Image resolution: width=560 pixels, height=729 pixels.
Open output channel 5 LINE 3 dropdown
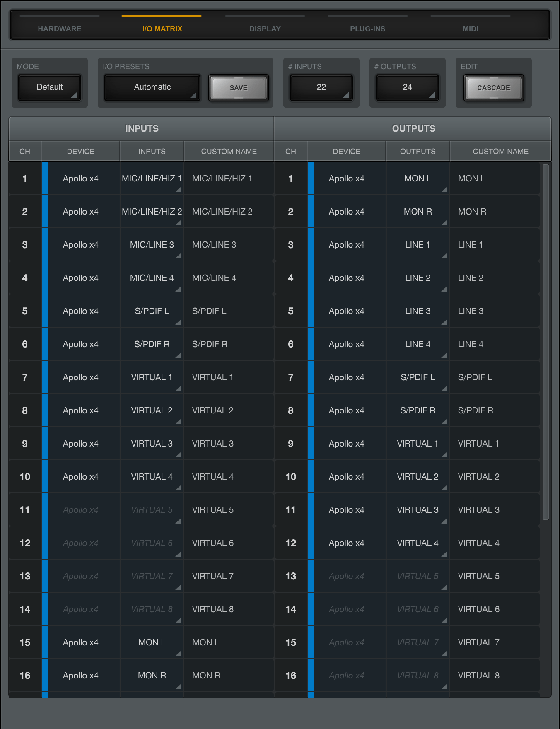(x=418, y=311)
